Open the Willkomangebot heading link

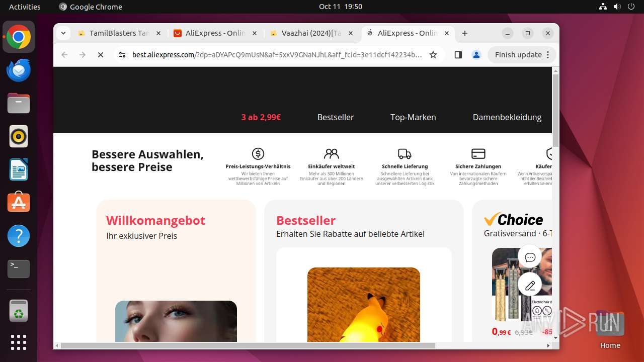click(x=156, y=220)
